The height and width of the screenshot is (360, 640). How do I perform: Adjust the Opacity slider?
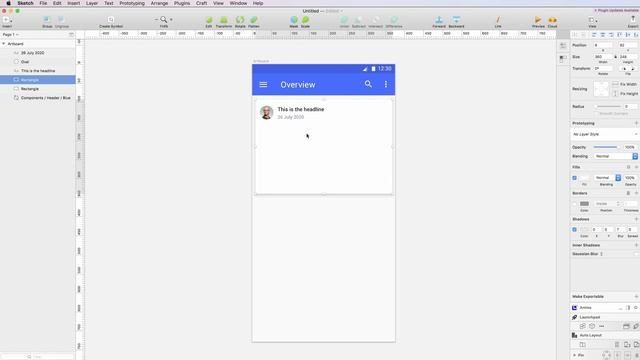[x=606, y=147]
